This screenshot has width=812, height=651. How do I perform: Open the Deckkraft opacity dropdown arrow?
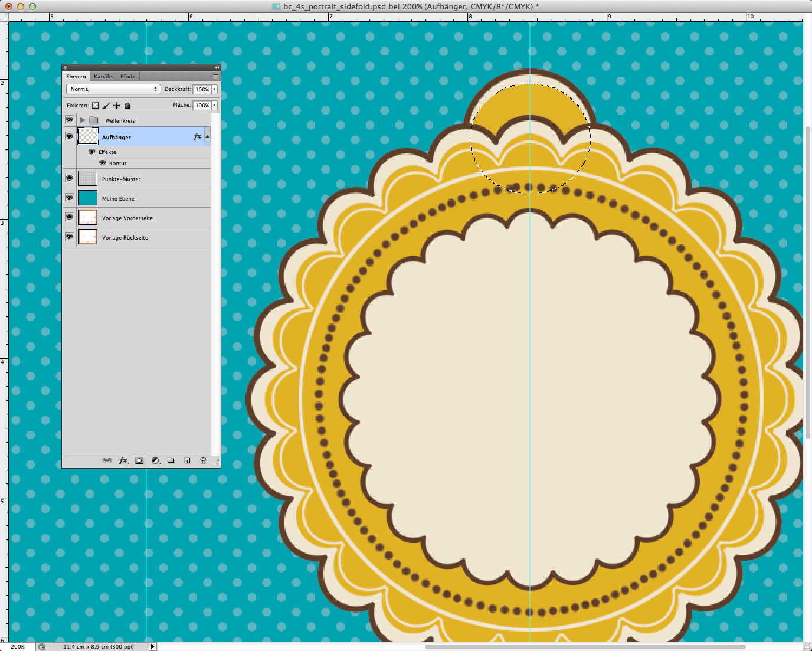[x=214, y=89]
